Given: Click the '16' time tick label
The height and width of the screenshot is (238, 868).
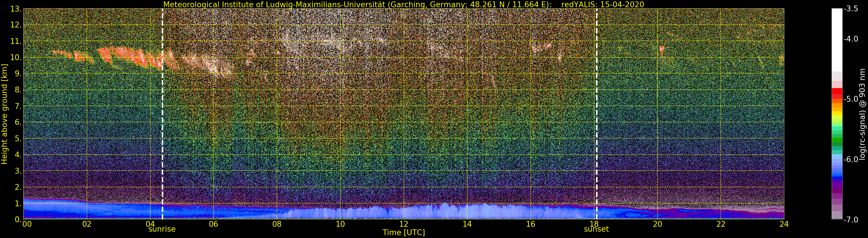Looking at the screenshot, I should pos(531,224).
